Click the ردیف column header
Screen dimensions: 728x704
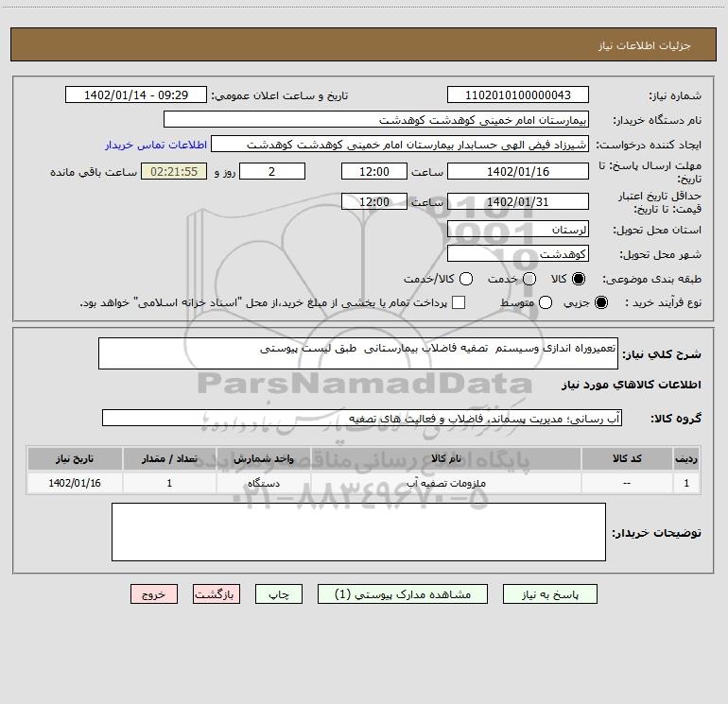(686, 459)
